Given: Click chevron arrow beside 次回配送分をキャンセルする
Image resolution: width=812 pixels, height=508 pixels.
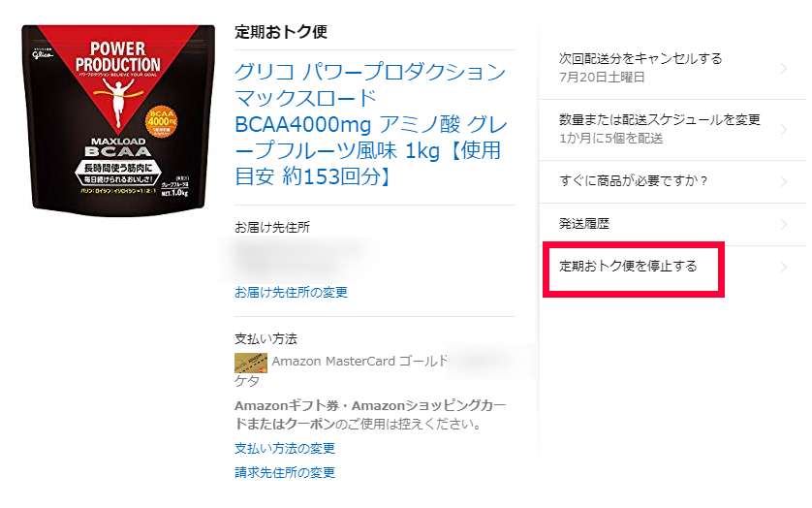Looking at the screenshot, I should pos(784,69).
